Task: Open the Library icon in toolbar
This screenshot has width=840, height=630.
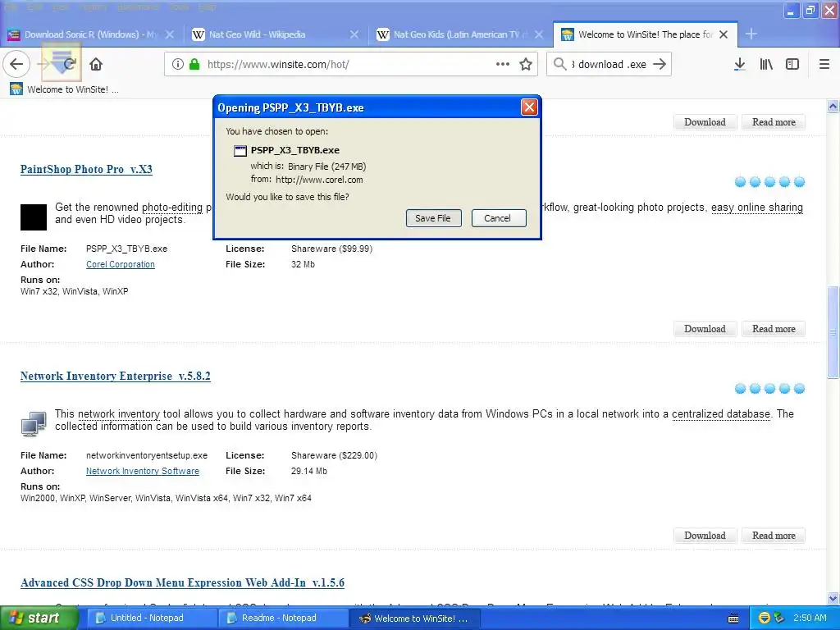Action: (766, 64)
